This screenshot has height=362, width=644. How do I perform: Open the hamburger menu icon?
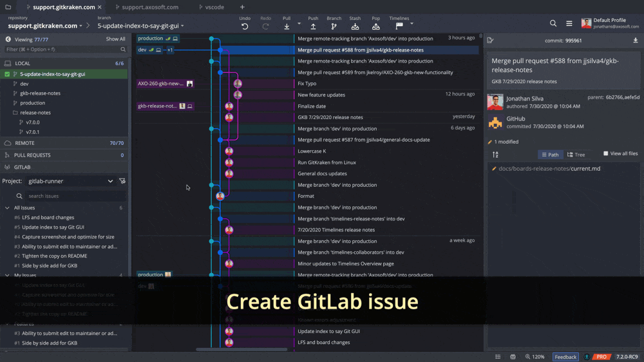pyautogui.click(x=569, y=23)
